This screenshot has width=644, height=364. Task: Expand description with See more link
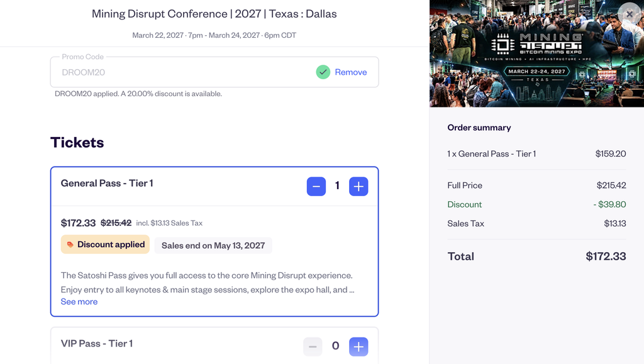[79, 302]
